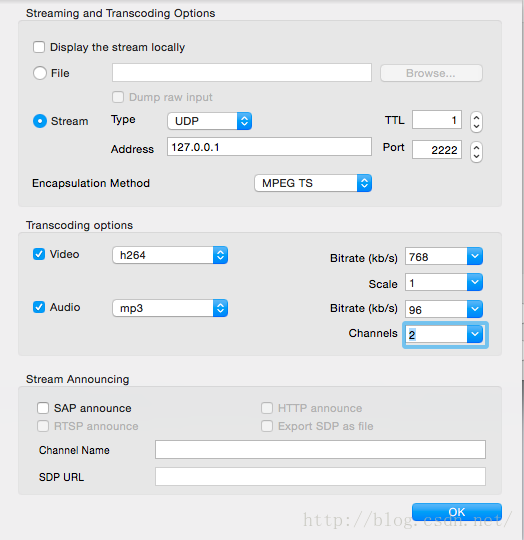Screen dimensions: 524x540
Task: Click the OK button
Action: [x=457, y=512]
